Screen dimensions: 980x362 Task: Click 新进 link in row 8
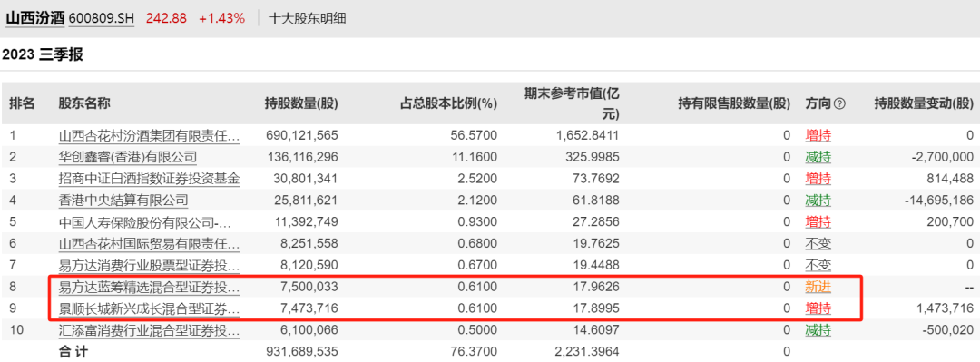point(818,288)
